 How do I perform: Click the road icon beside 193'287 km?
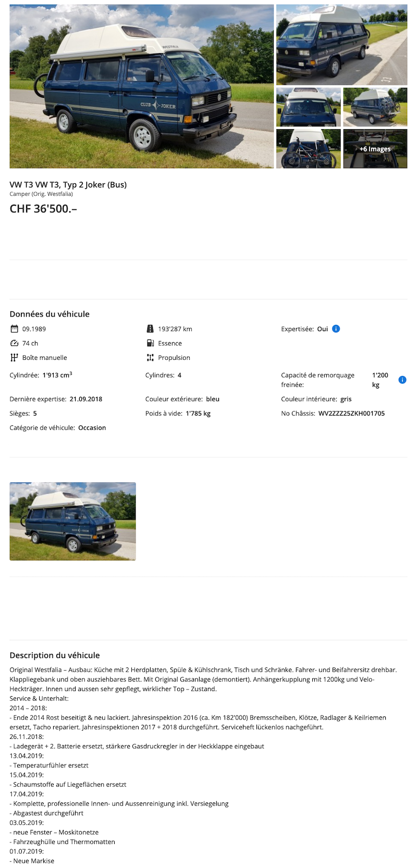150,329
